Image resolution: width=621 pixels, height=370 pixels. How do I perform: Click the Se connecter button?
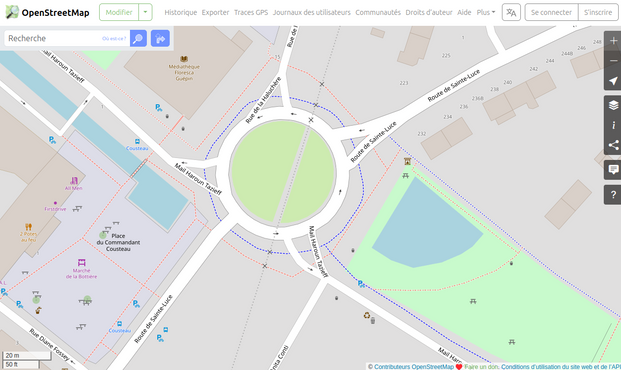click(x=551, y=12)
